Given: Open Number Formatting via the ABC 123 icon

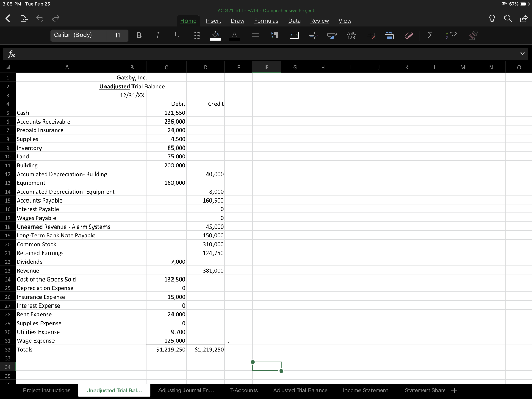Looking at the screenshot, I should pyautogui.click(x=350, y=35).
